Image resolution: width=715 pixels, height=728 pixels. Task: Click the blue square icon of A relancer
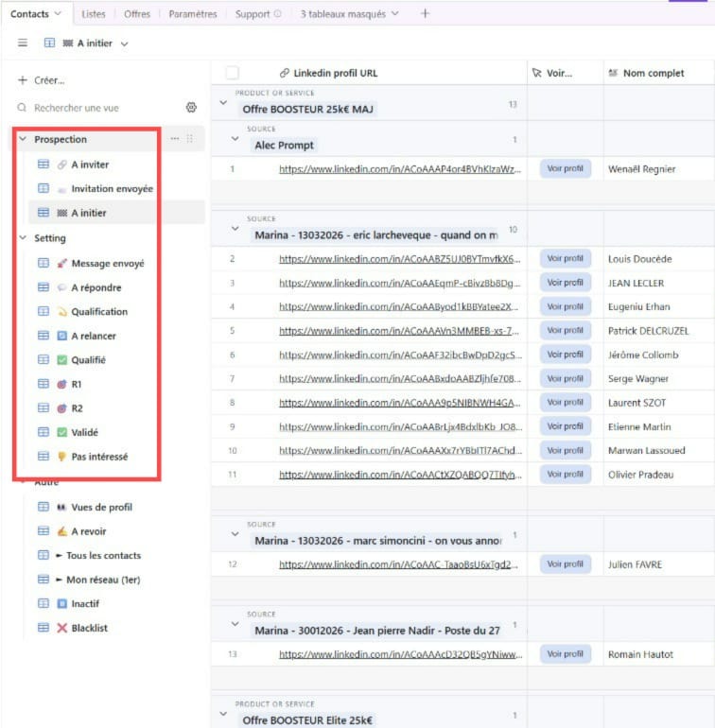[x=61, y=336]
